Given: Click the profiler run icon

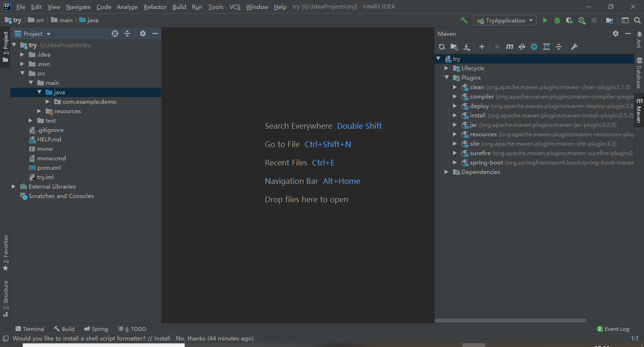Looking at the screenshot, I should 582,20.
